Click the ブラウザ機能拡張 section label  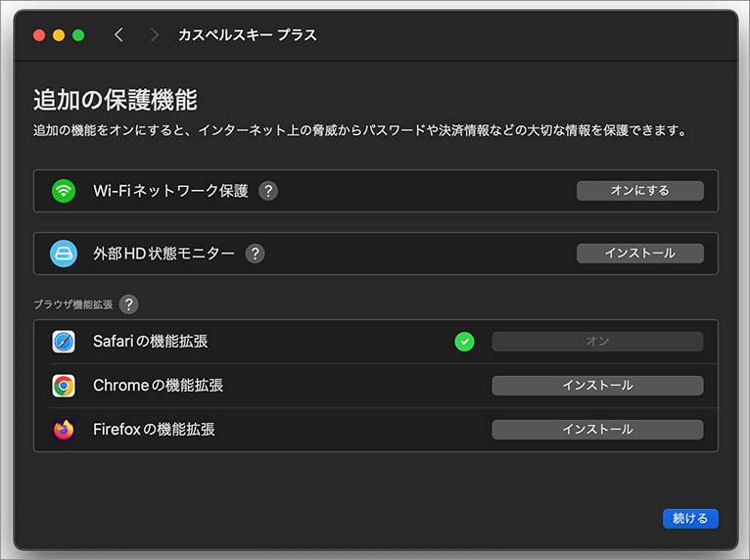[73, 304]
